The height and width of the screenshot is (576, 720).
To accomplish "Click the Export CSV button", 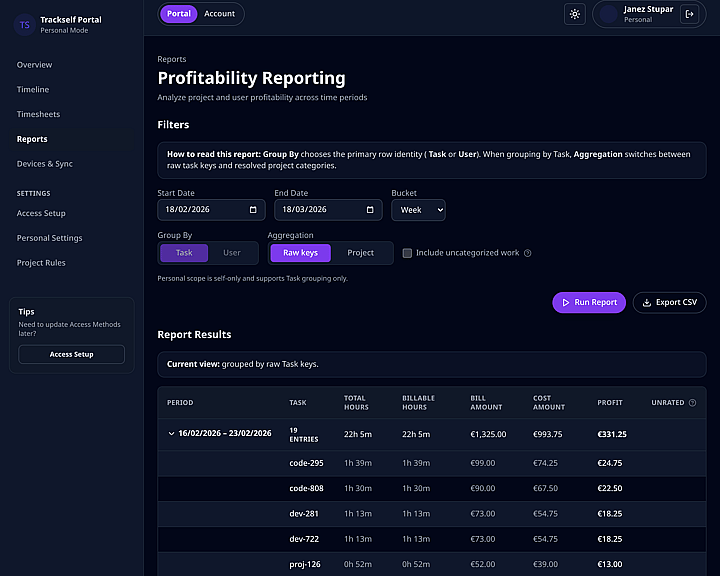I will click(669, 303).
